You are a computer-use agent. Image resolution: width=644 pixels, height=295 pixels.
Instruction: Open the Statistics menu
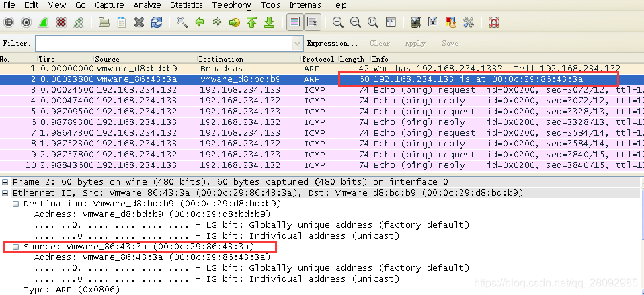coord(186,5)
